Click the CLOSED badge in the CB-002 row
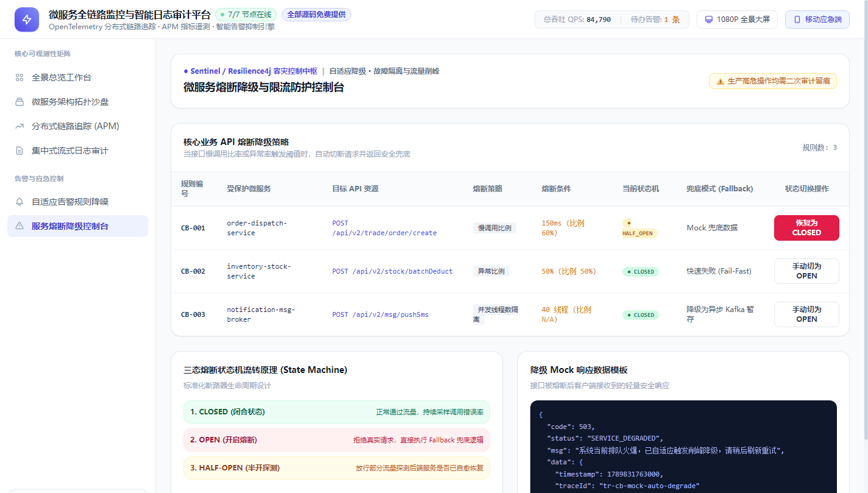Image resolution: width=868 pixels, height=493 pixels. pyautogui.click(x=641, y=272)
